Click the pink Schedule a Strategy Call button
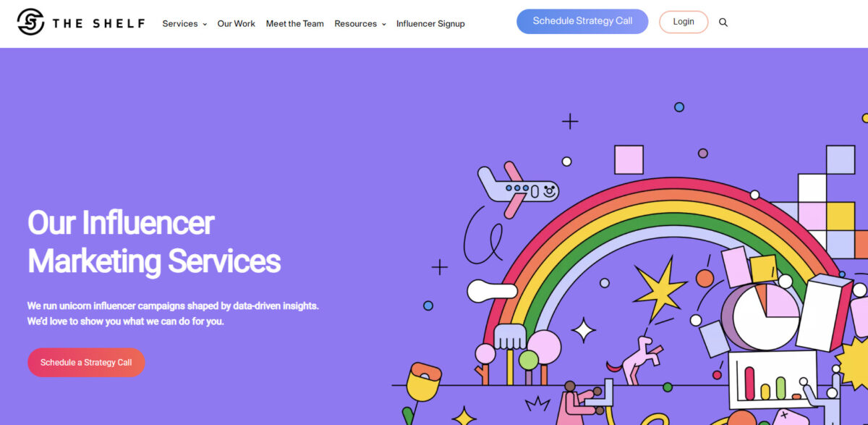The image size is (868, 425). 86,363
